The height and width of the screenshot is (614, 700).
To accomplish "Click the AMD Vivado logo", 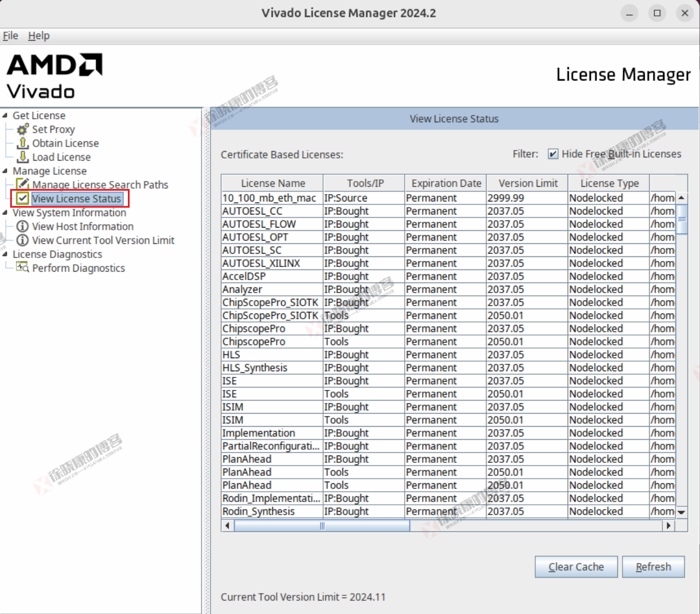I will pos(54,75).
